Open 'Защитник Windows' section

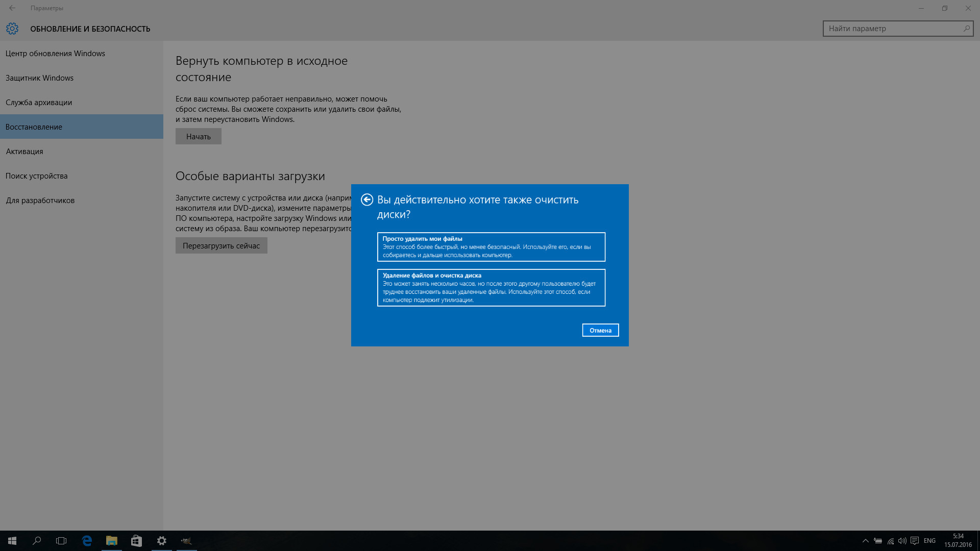(x=82, y=78)
